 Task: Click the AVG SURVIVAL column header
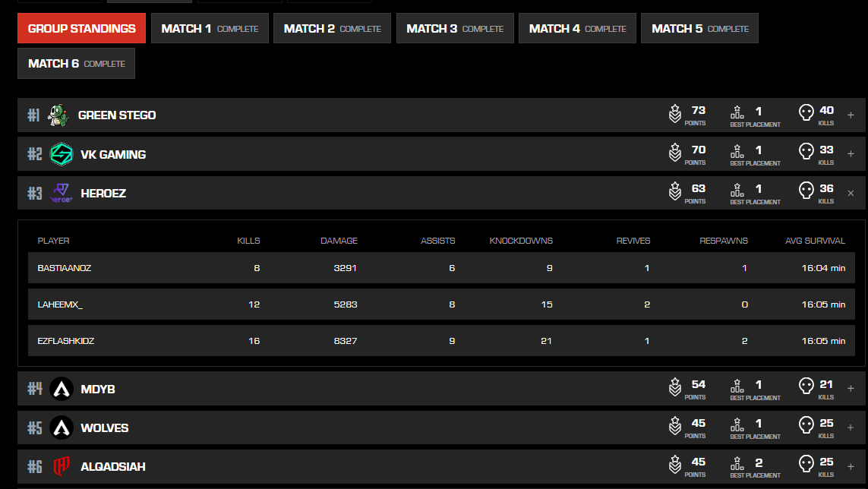tap(815, 241)
